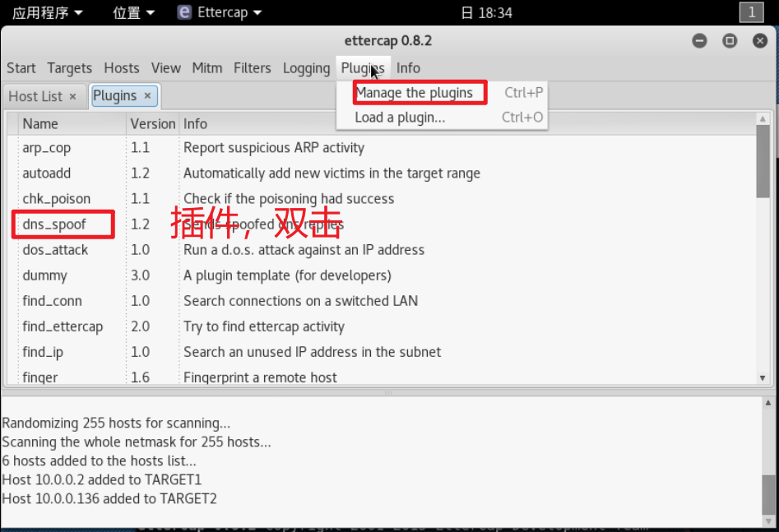
Task: Click 'Check if the poisoning had success' text
Action: coord(289,199)
